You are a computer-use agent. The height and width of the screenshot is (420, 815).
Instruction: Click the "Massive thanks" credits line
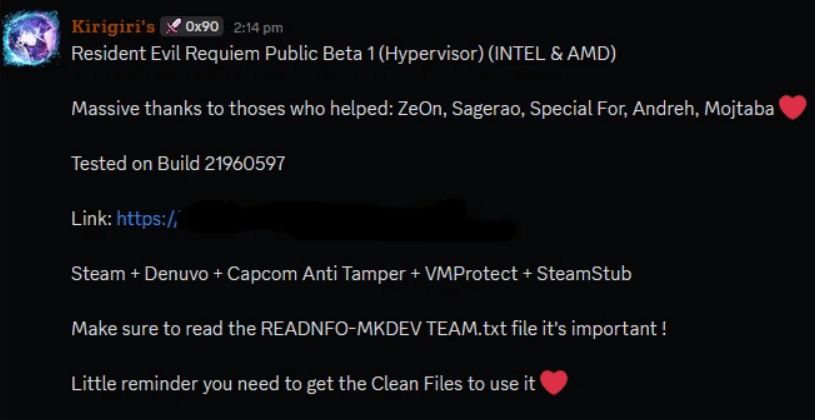point(422,109)
